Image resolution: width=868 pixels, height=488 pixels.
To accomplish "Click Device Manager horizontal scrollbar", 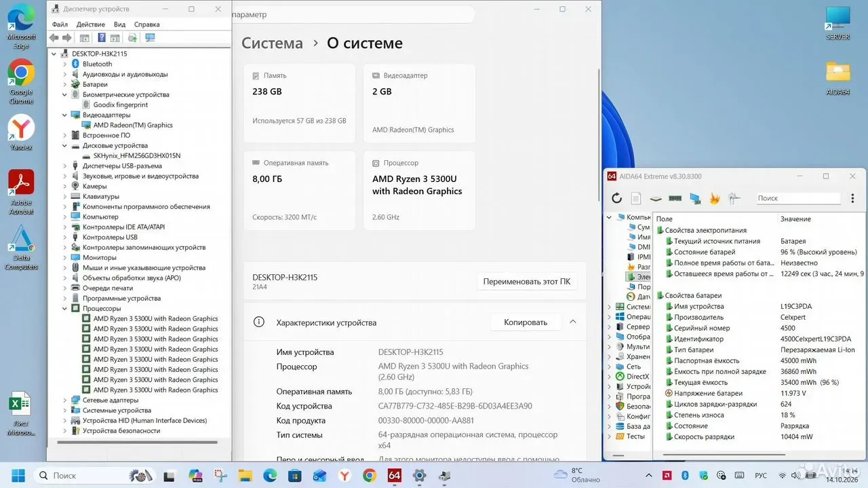I will pos(137,443).
